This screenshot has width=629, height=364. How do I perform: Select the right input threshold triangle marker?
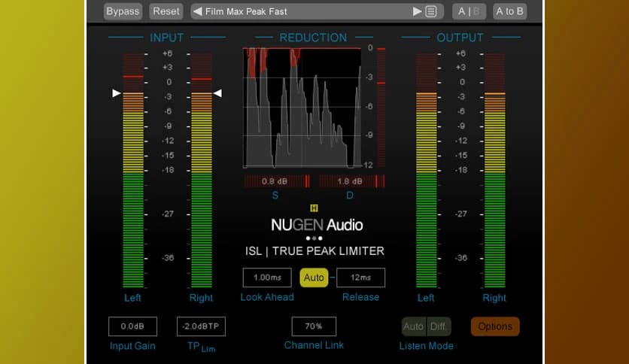[217, 93]
